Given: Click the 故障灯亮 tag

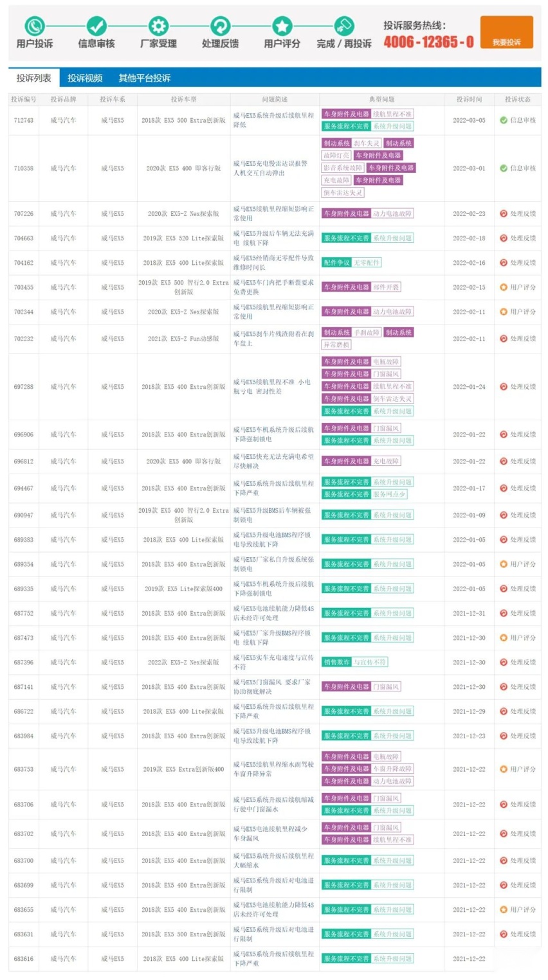Looking at the screenshot, I should coord(336,156).
